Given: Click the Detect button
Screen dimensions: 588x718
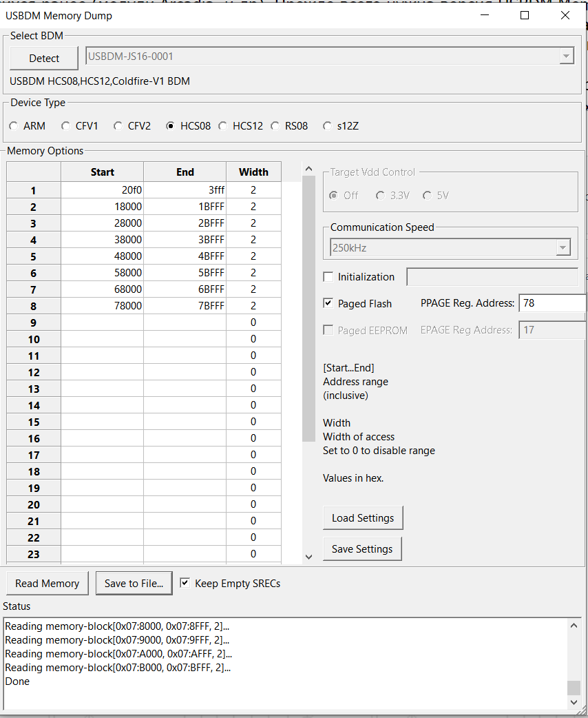Looking at the screenshot, I should point(44,58).
